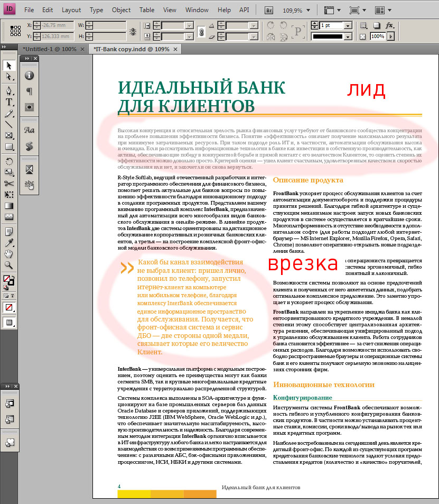Select the Line tool

(x=9, y=125)
